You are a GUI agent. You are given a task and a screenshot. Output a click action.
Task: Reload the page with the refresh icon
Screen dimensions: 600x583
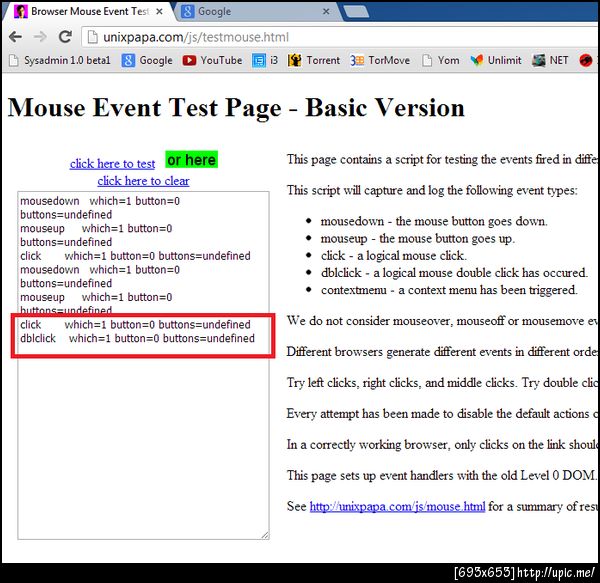(65, 37)
